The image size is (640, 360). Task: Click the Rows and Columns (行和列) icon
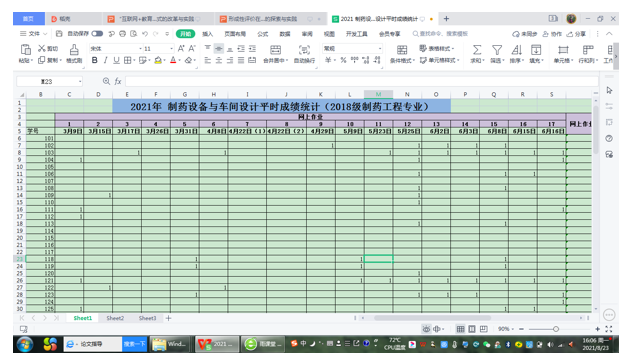point(588,50)
